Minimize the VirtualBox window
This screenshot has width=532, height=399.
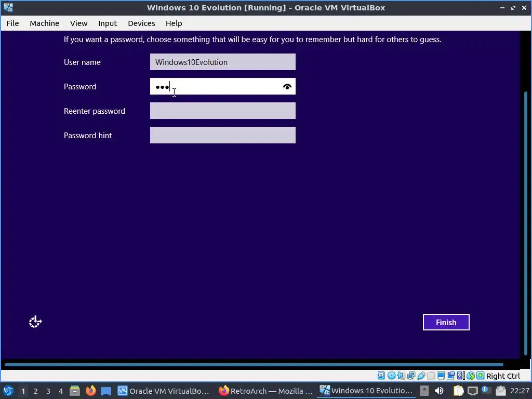(502, 7)
